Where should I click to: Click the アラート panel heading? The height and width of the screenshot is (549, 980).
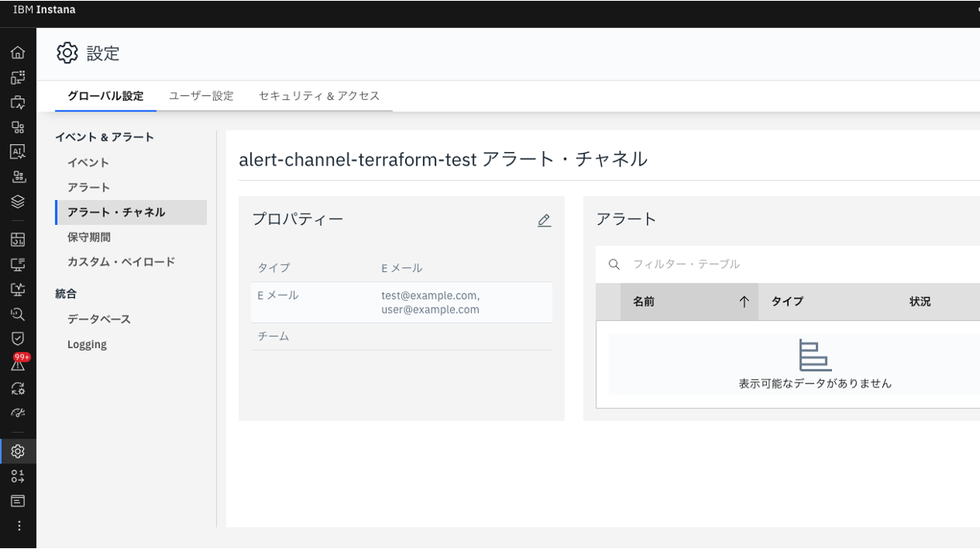[626, 219]
